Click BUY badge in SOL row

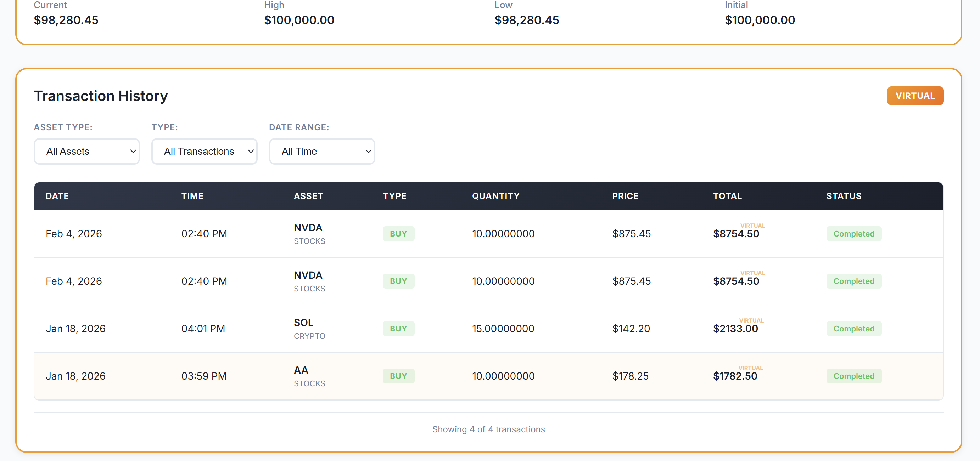(398, 329)
